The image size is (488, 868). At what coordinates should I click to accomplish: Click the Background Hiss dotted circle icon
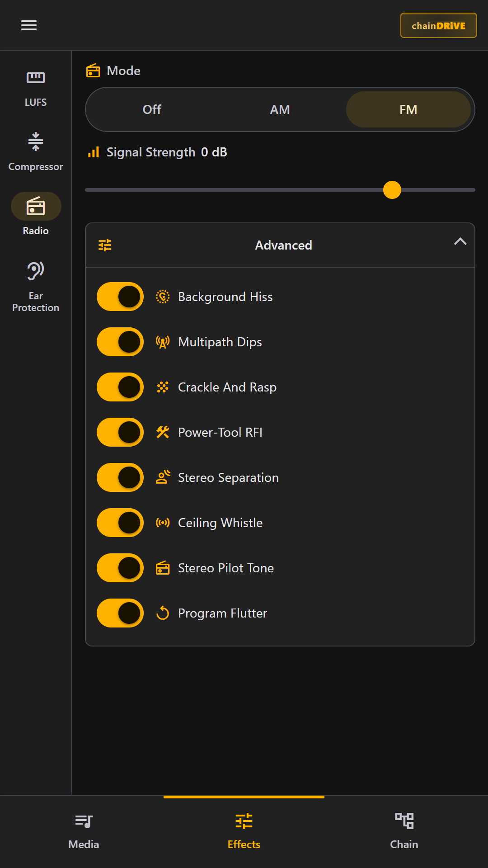[x=163, y=297]
